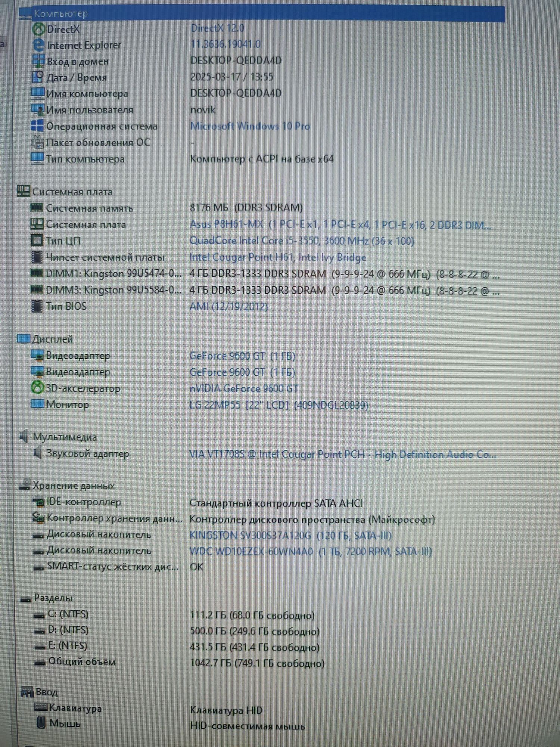The image size is (560, 747).
Task: Click the CPU type processor icon
Action: point(37,240)
